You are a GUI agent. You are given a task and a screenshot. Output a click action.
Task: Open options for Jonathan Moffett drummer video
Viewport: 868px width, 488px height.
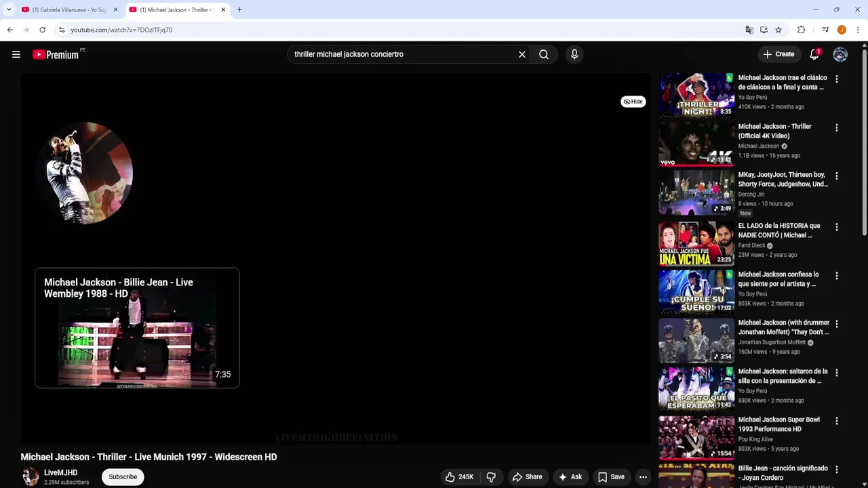(837, 324)
